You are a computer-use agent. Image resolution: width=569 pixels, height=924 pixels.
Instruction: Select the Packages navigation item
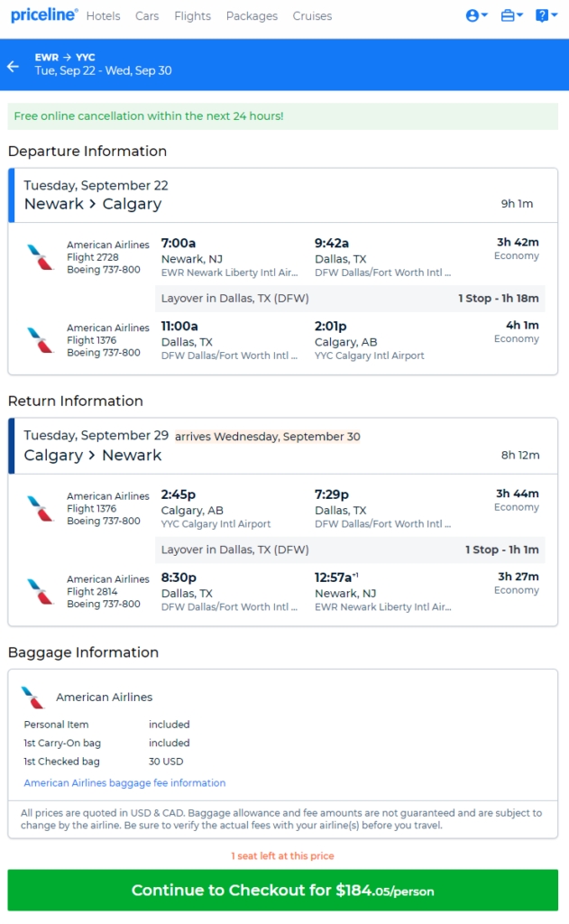(x=252, y=16)
